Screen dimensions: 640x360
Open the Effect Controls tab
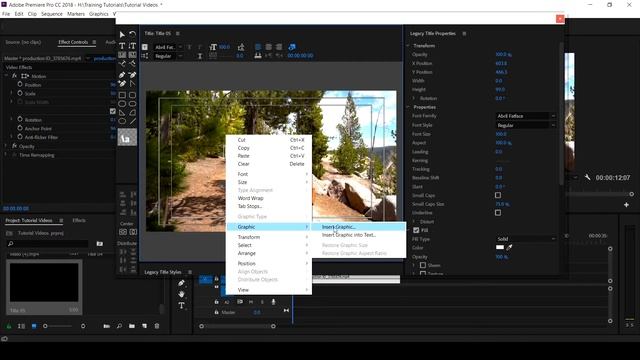73,42
